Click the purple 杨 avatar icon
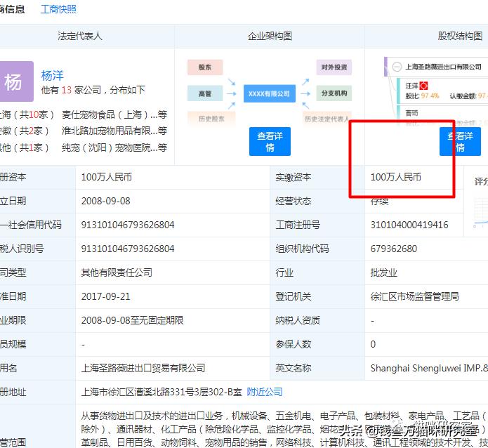The height and width of the screenshot is (448, 488). pyautogui.click(x=15, y=81)
